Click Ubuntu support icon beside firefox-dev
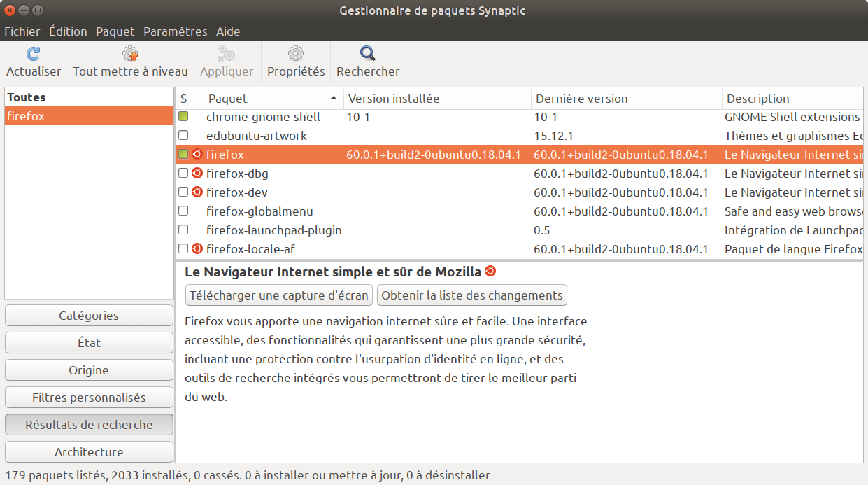868x485 pixels. (197, 192)
